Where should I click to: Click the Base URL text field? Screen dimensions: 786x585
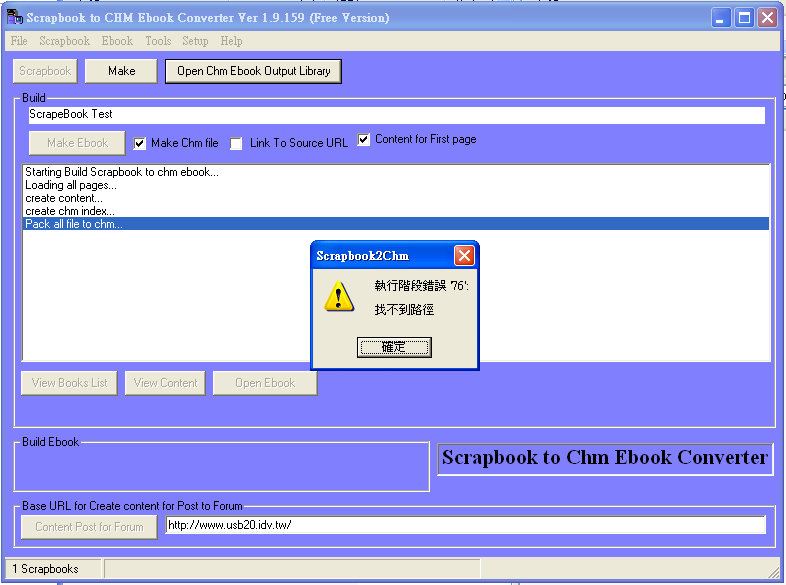[x=465, y=525]
